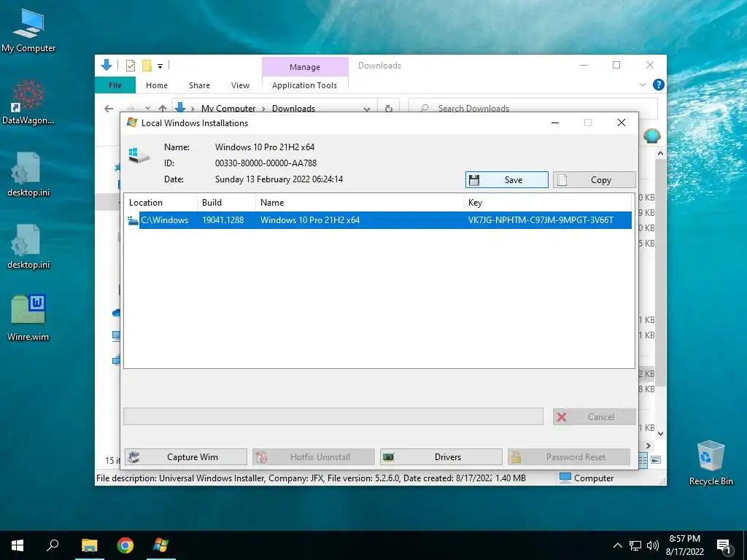Expand the address bar history dropdown
Viewport: 747px width, 560px height.
tap(366, 109)
